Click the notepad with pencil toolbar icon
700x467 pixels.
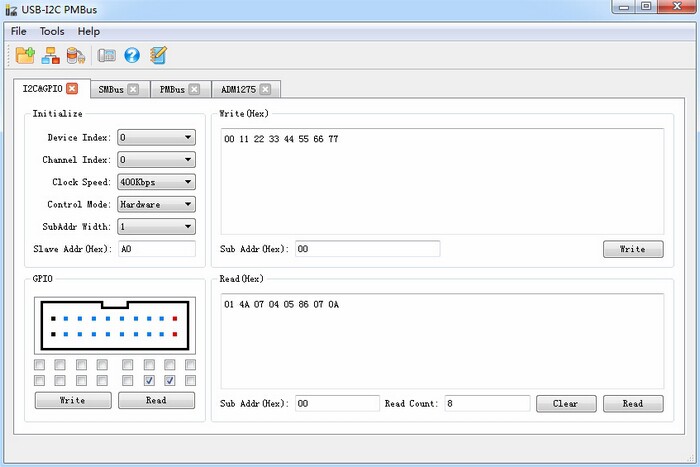click(x=158, y=55)
